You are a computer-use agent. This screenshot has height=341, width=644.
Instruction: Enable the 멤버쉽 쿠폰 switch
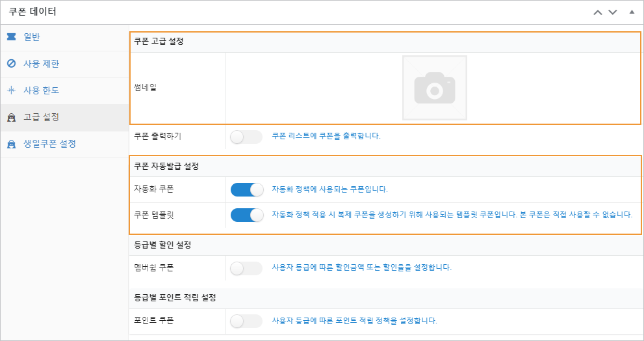click(246, 268)
